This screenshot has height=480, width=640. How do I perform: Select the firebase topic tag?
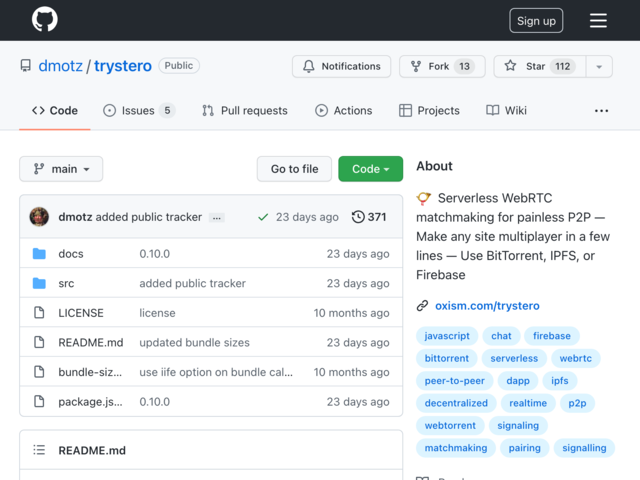coord(552,336)
